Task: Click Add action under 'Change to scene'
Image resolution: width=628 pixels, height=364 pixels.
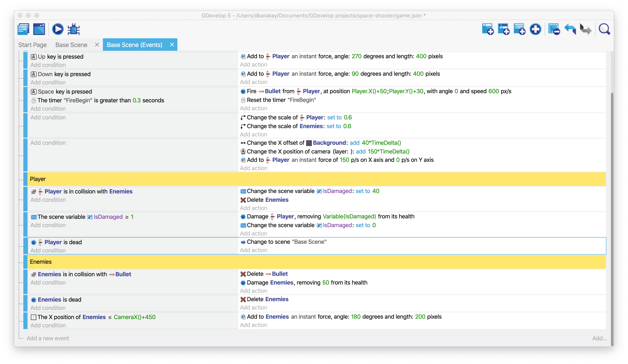Action: 253,250
